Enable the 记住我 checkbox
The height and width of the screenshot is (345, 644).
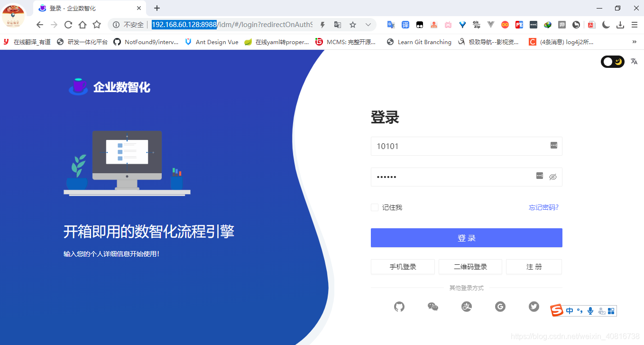click(x=374, y=207)
